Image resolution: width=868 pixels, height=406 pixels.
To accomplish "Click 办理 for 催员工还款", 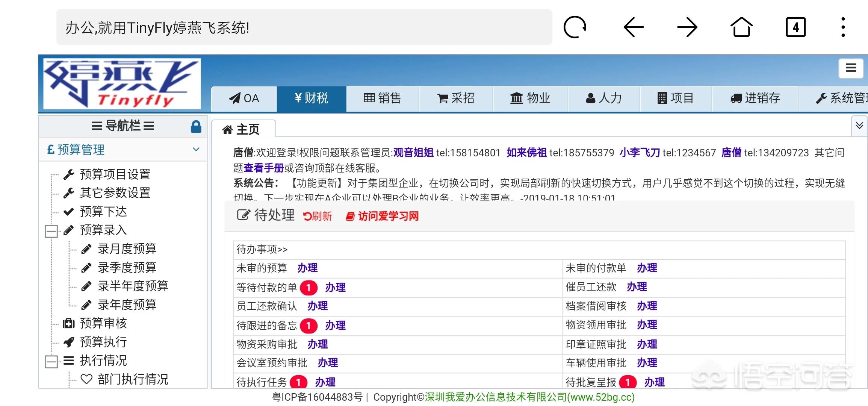I will (637, 287).
